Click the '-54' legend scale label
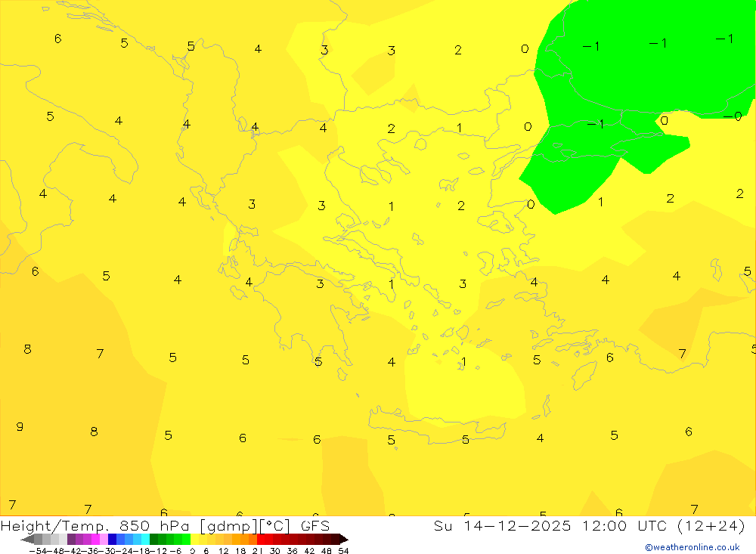The height and width of the screenshot is (554, 756). coord(39,551)
